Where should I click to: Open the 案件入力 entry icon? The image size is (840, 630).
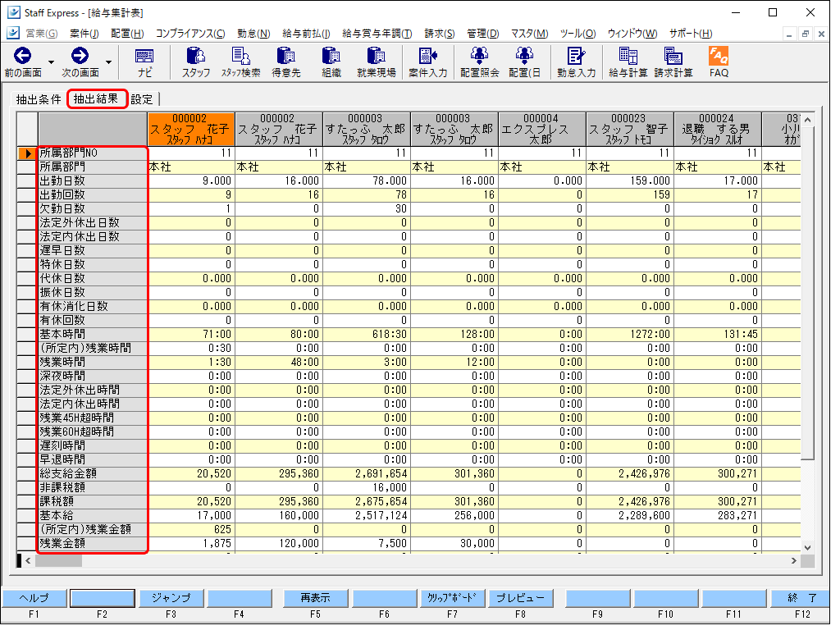pyautogui.click(x=428, y=56)
